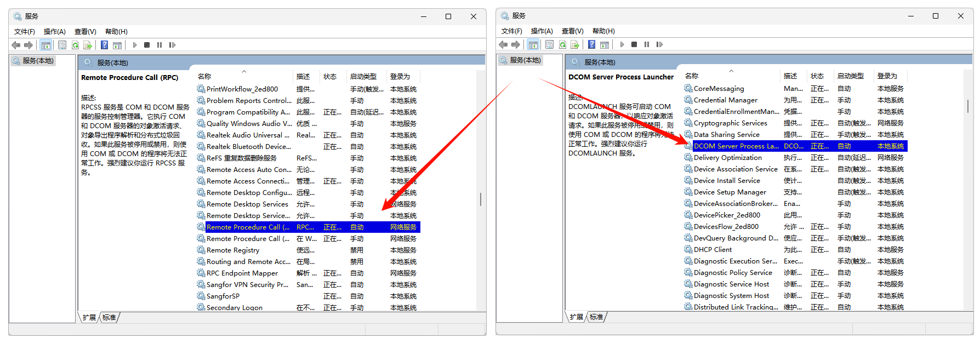
Task: Click Back arrow in the DCOM services window toolbar
Action: (503, 44)
